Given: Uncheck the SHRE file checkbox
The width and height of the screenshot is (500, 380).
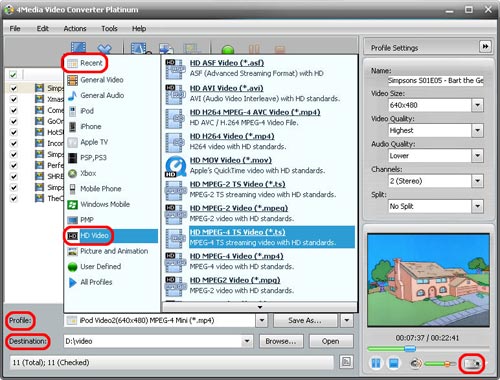Looking at the screenshot, I should tap(13, 176).
